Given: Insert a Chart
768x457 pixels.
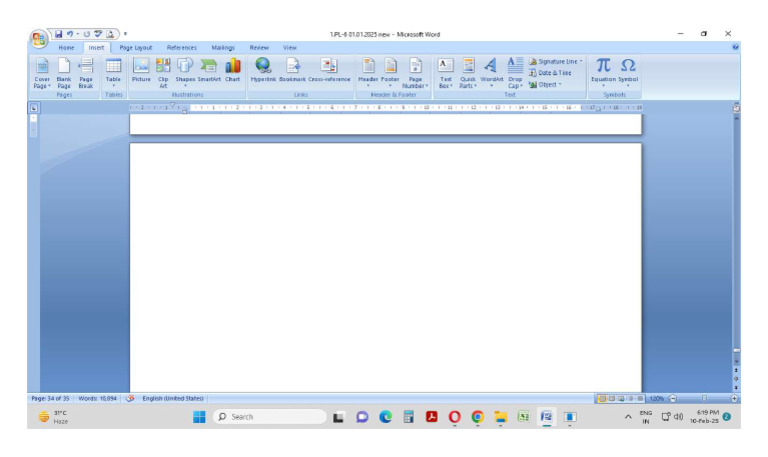Looking at the screenshot, I should click(233, 70).
